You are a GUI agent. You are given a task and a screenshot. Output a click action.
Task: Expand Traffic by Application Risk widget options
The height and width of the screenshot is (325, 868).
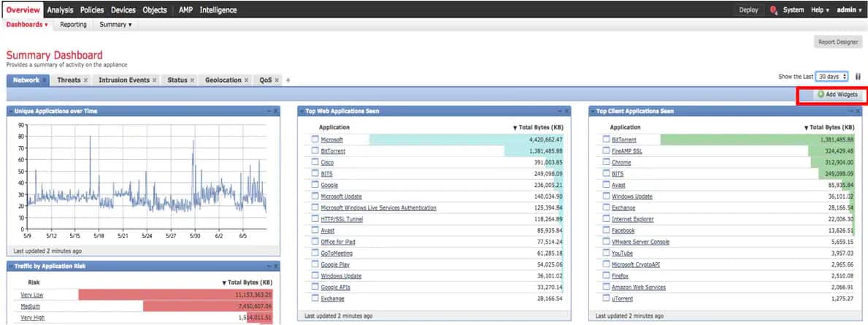[11, 267]
